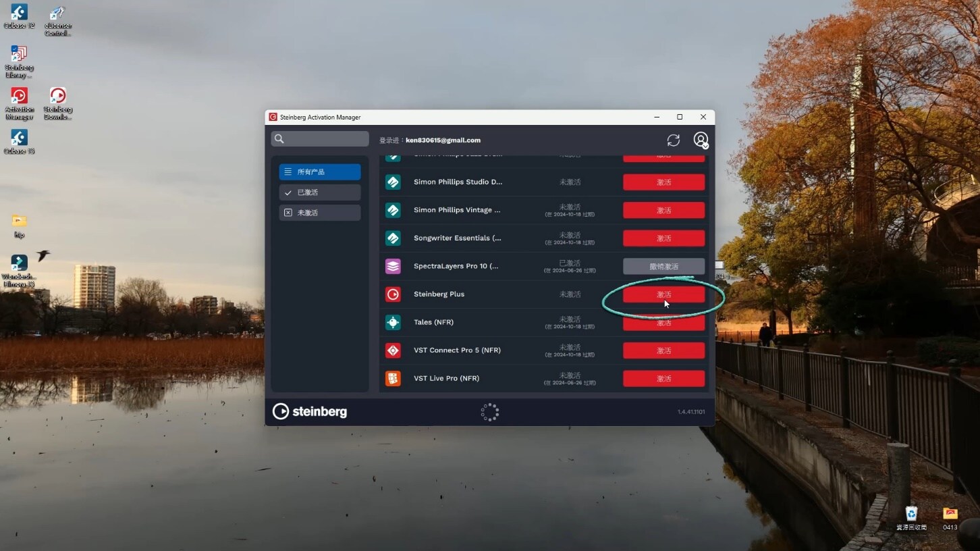Click the SpectraLayers Pro 10 product icon
980x551 pixels.
393,266
